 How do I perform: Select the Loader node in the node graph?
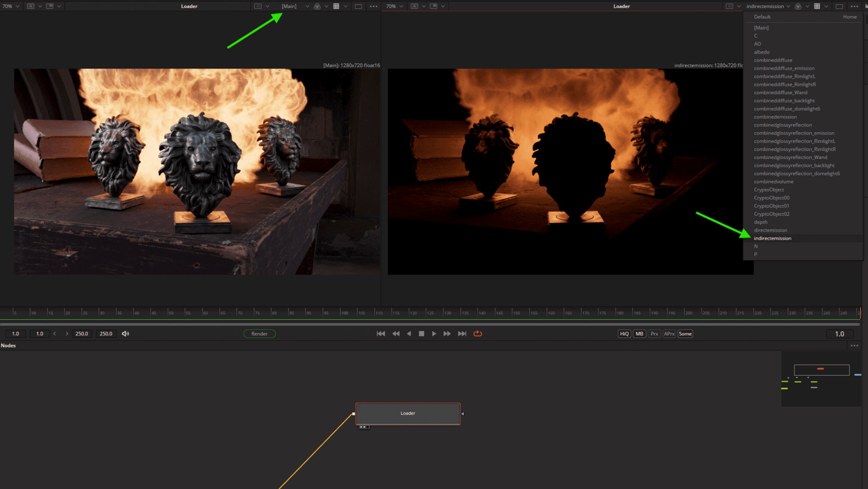pos(407,413)
